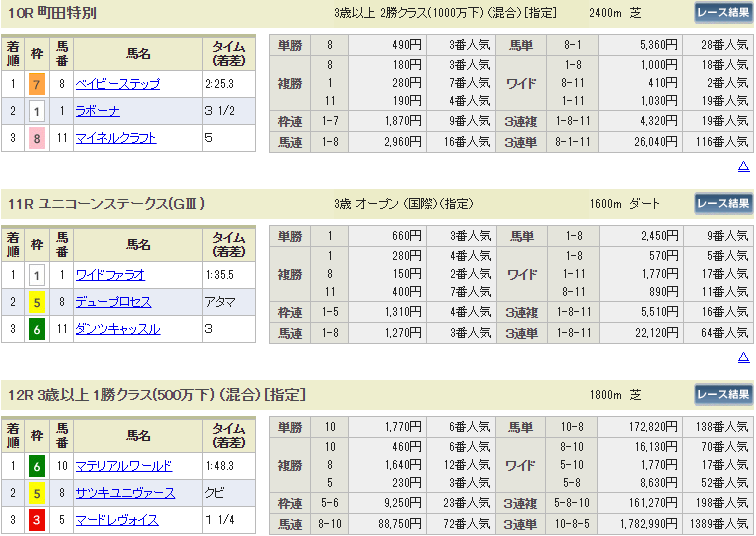Click green frame 6 badge for マテリアルワールド
The width and height of the screenshot is (756, 536).
[37, 466]
